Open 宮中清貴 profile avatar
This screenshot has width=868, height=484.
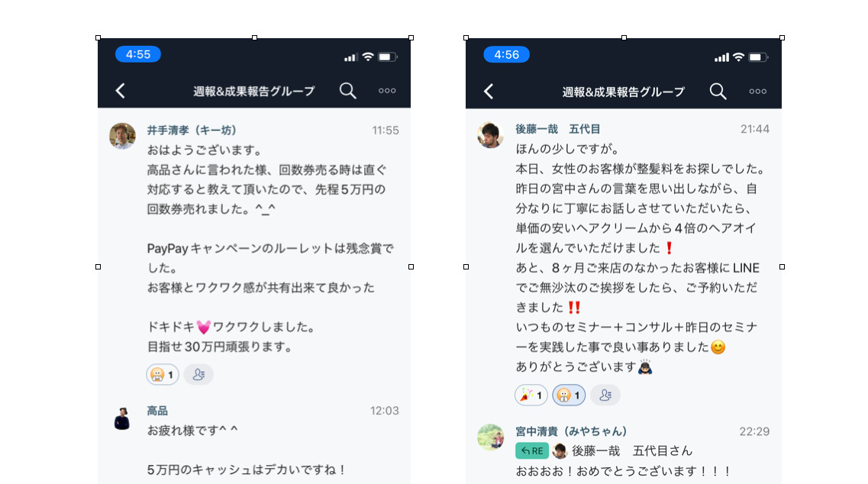pos(490,437)
